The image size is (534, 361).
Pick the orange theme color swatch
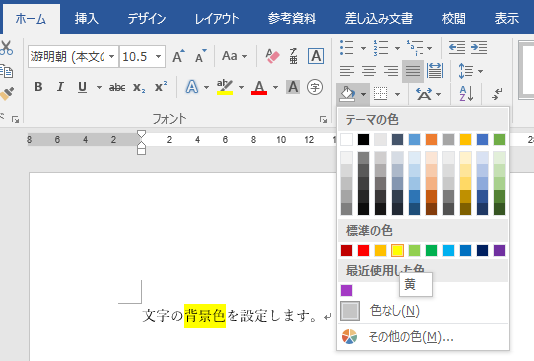pyautogui.click(x=431, y=139)
